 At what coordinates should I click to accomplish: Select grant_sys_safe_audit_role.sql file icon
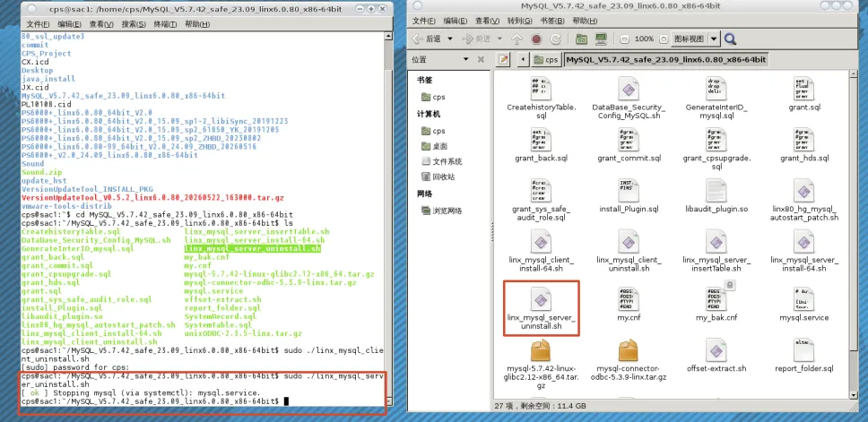pos(541,190)
